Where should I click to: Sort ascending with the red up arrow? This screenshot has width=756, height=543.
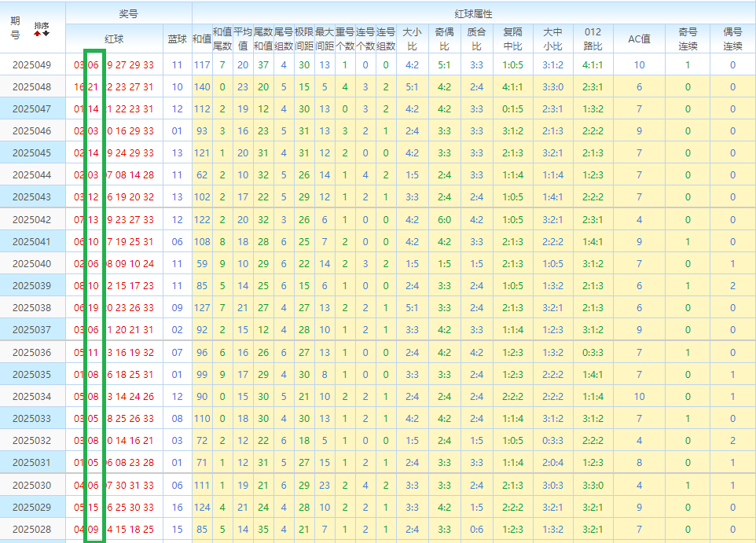37,33
